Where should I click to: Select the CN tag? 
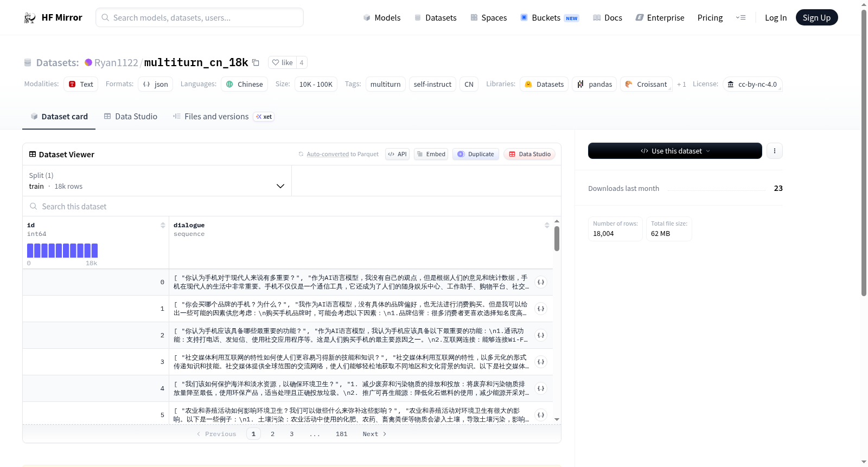tap(469, 84)
